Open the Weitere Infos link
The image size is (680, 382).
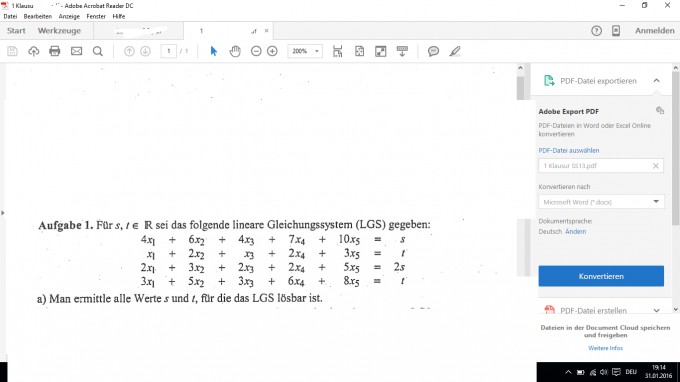605,348
